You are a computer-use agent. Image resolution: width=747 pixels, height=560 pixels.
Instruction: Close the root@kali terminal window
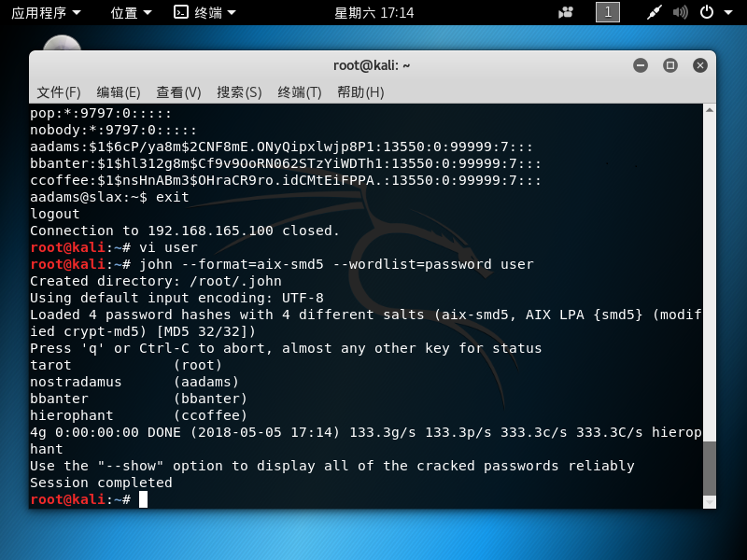click(x=699, y=65)
